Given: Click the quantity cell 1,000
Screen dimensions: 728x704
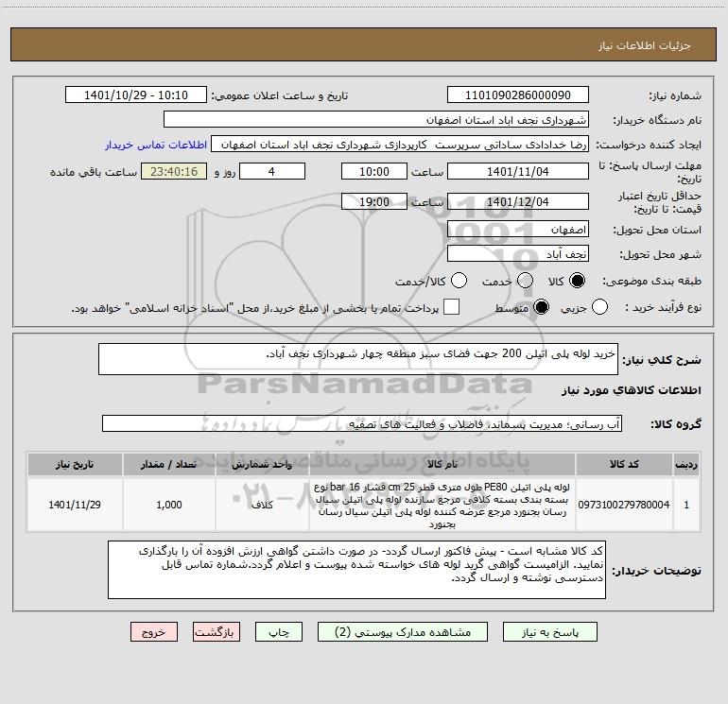Looking at the screenshot, I should 169,505.
